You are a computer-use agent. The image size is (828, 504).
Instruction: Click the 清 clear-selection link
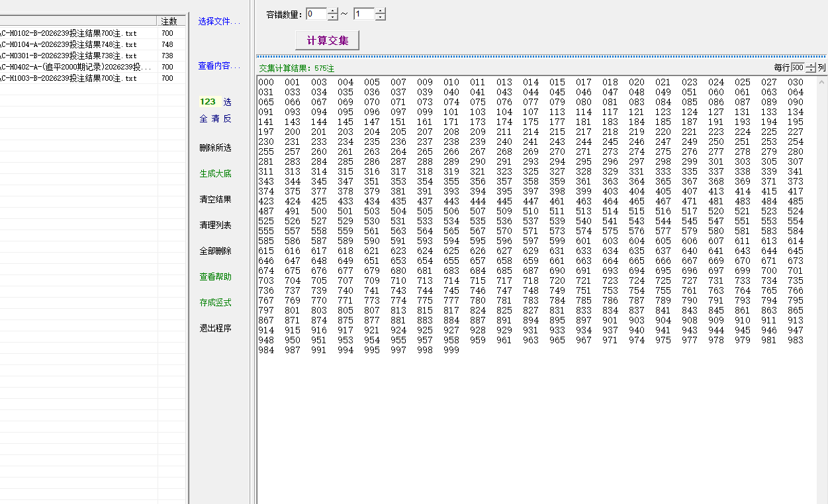pyautogui.click(x=216, y=119)
